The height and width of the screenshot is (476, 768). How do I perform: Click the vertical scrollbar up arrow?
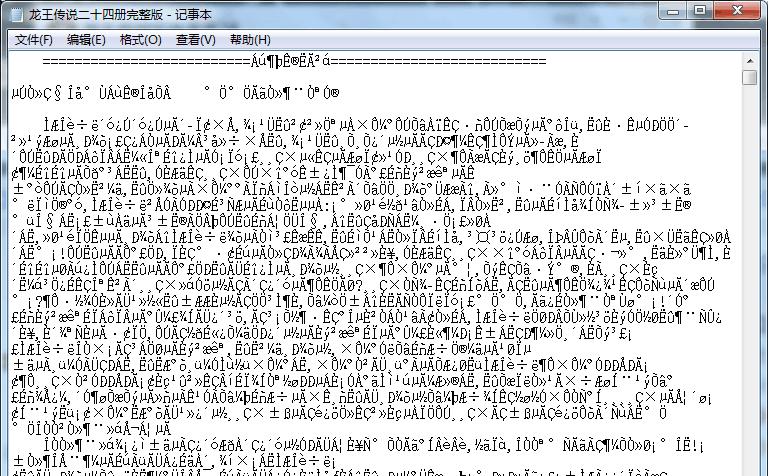point(750,61)
